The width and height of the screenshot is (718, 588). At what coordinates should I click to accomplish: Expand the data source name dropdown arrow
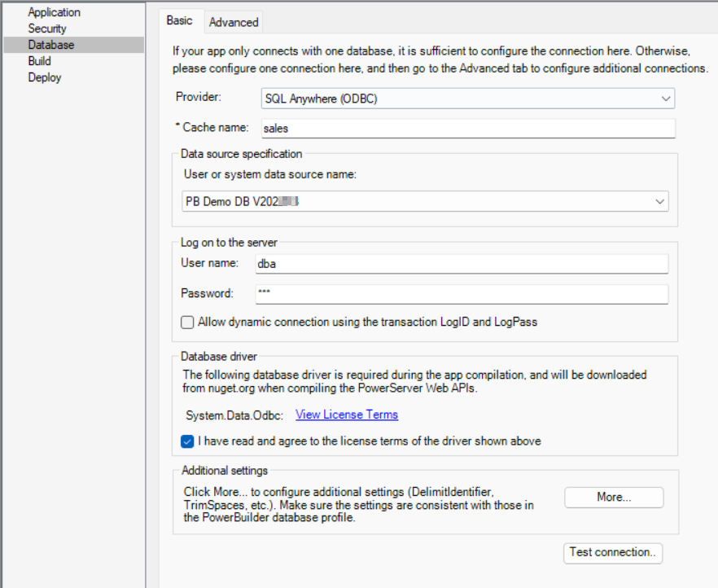click(659, 201)
